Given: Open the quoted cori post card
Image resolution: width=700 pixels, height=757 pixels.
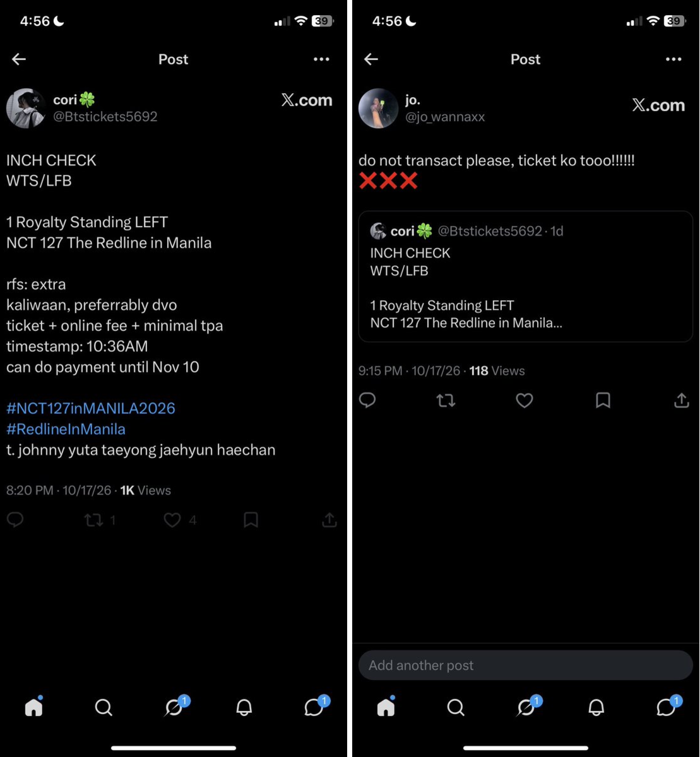Looking at the screenshot, I should point(526,276).
